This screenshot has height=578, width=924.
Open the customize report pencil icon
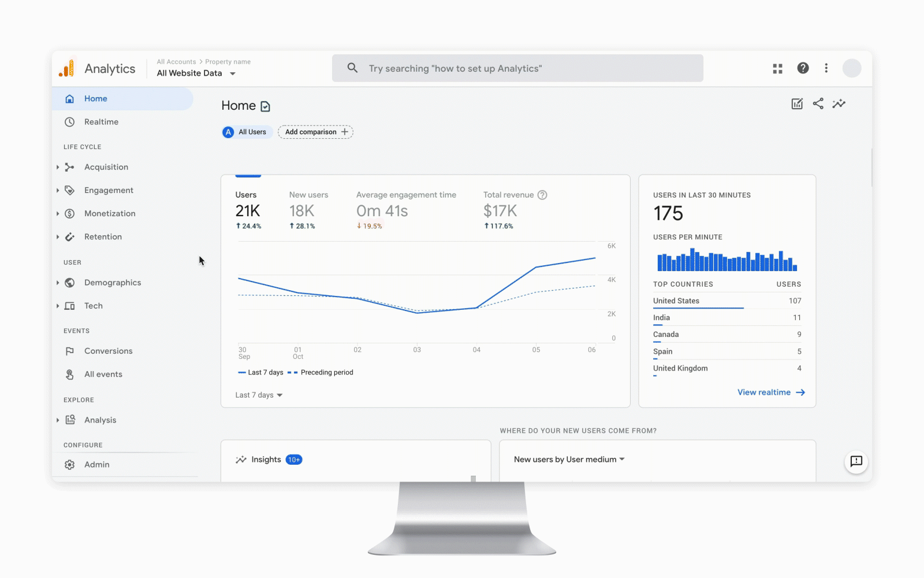pyautogui.click(x=797, y=103)
